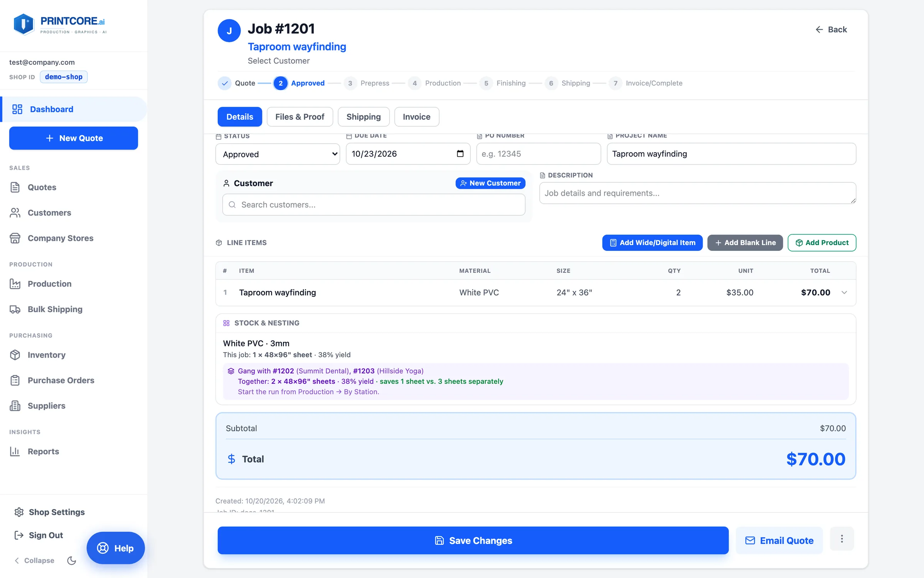Open the Shipping tab
Screen dimensions: 924x578
[363, 117]
